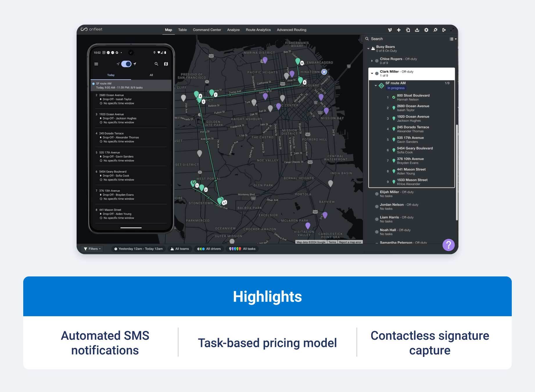The image size is (535, 392).
Task: Open the All drivers filter
Action: click(209, 249)
